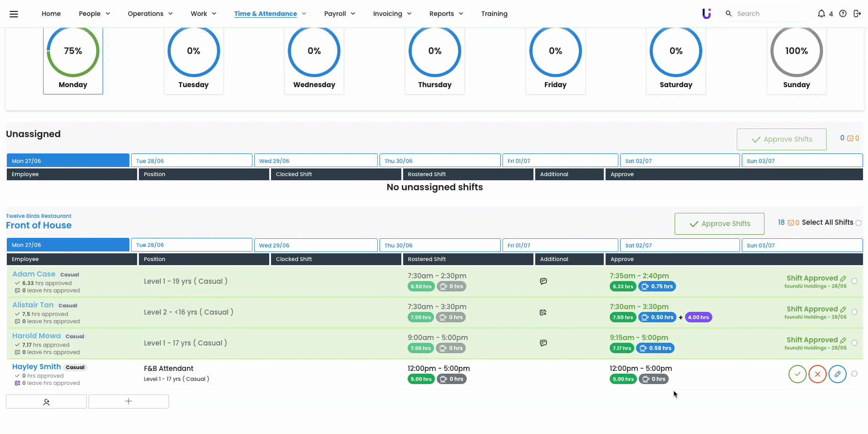Image resolution: width=868 pixels, height=434 pixels.
Task: Click the help question mark icon
Action: point(843,14)
